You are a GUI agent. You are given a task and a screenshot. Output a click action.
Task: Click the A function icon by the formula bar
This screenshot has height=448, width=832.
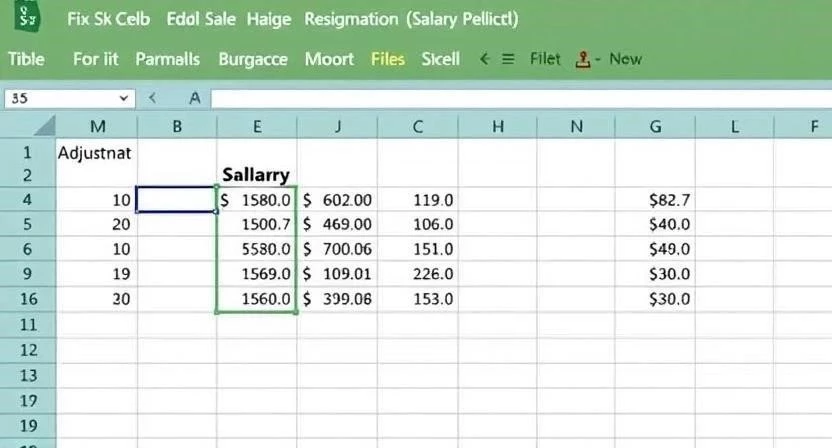pyautogui.click(x=195, y=98)
